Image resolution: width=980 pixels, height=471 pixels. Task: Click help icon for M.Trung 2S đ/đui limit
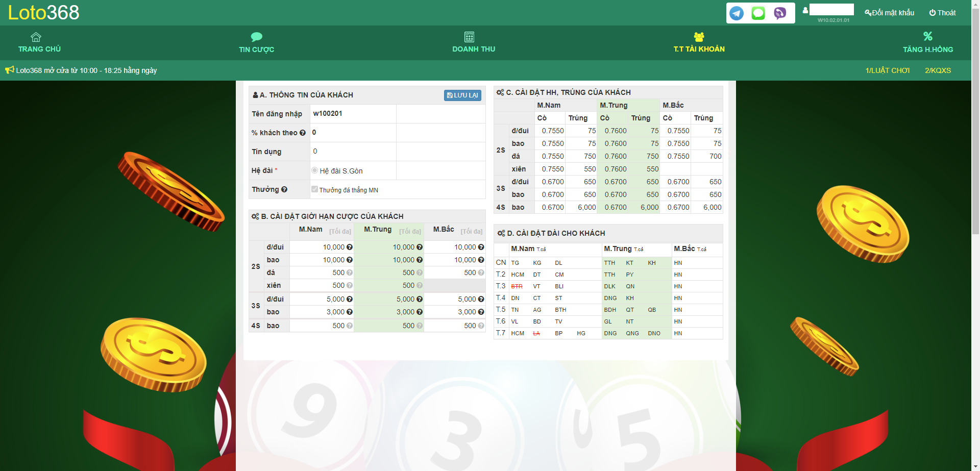[x=420, y=247]
